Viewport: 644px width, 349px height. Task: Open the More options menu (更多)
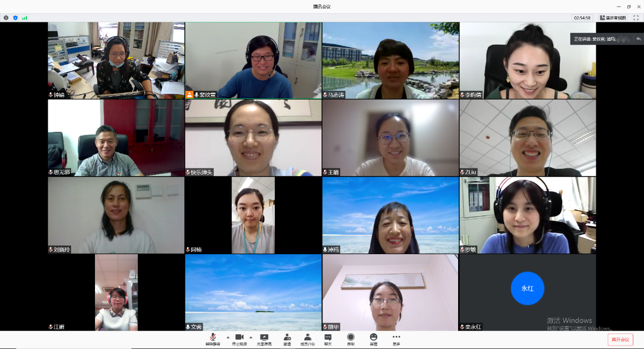(x=396, y=339)
